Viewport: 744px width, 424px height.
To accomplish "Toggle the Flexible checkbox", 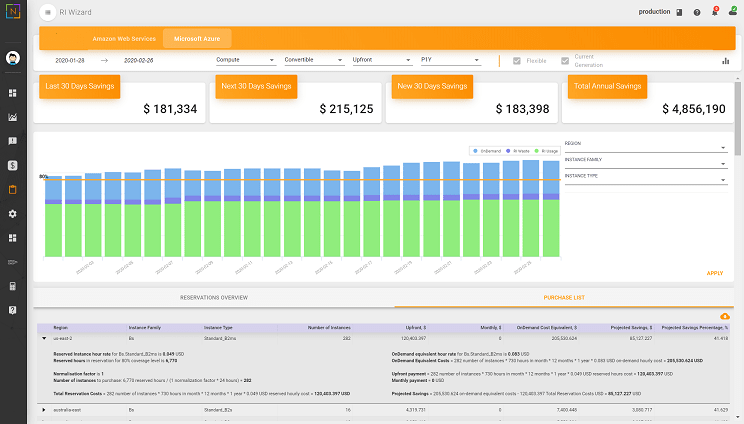I will pyautogui.click(x=517, y=60).
